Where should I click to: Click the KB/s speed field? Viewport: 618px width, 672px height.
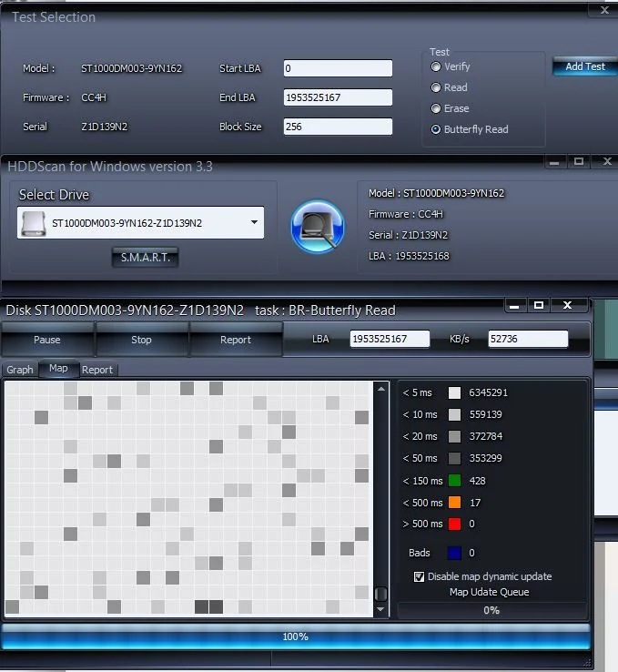tap(528, 339)
